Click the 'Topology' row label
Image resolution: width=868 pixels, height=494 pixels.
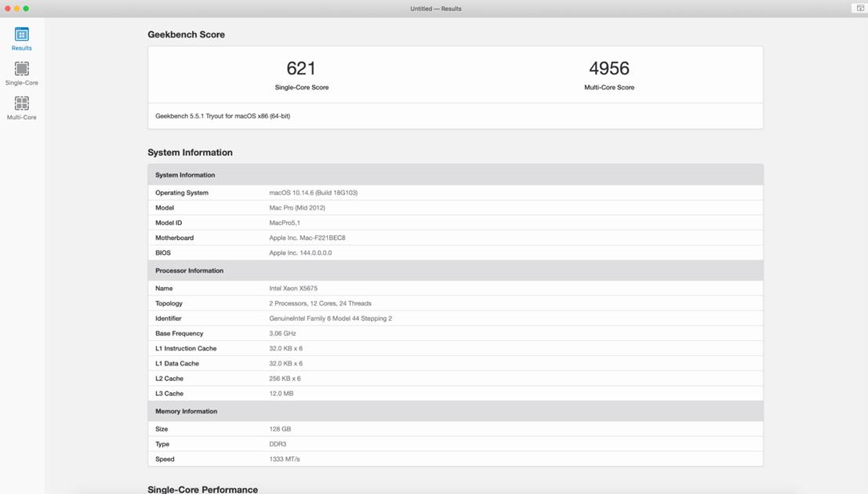(x=169, y=303)
